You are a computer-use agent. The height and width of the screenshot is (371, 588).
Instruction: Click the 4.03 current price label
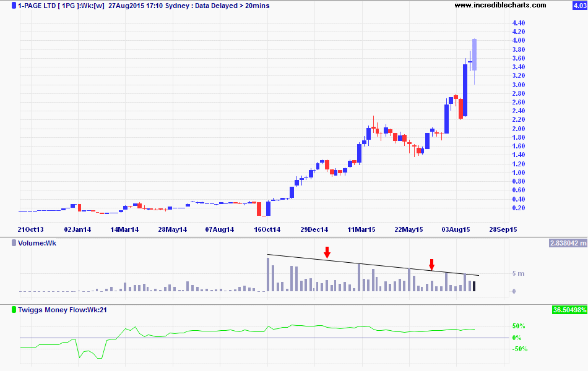pyautogui.click(x=579, y=6)
